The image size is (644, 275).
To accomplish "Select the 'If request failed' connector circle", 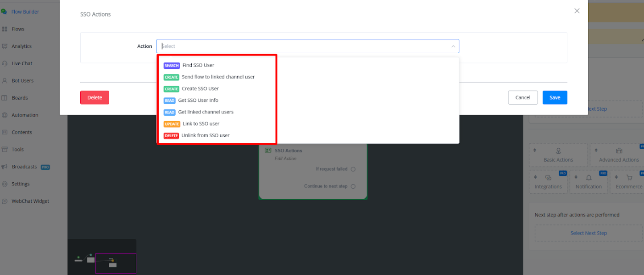I will [x=353, y=169].
